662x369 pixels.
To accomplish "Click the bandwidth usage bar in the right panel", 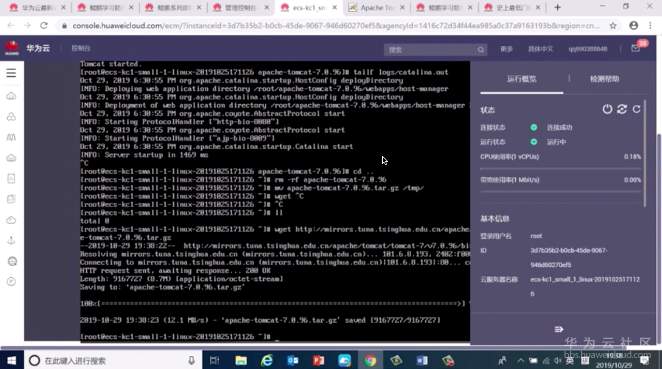I will coord(560,191).
